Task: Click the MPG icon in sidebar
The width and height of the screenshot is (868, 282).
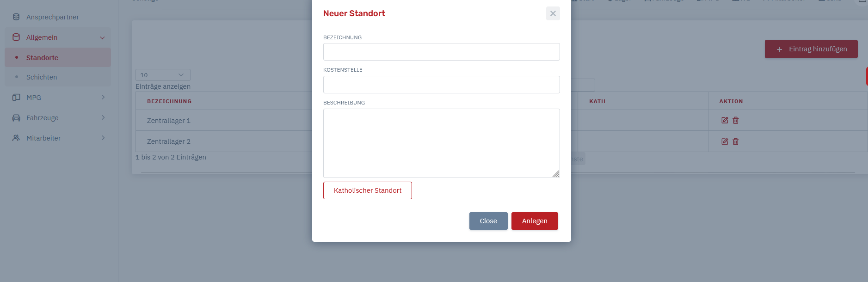Action: (16, 98)
